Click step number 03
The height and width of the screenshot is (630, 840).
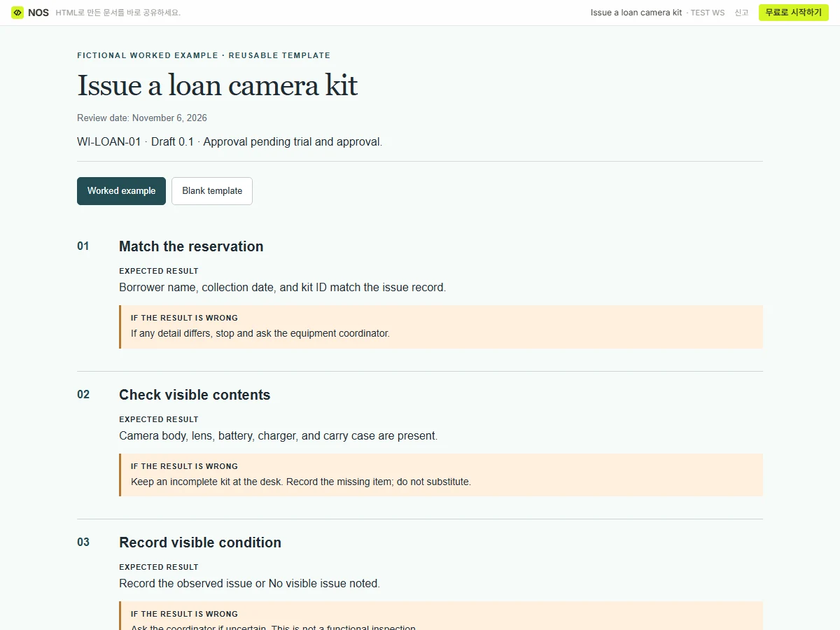pyautogui.click(x=83, y=542)
